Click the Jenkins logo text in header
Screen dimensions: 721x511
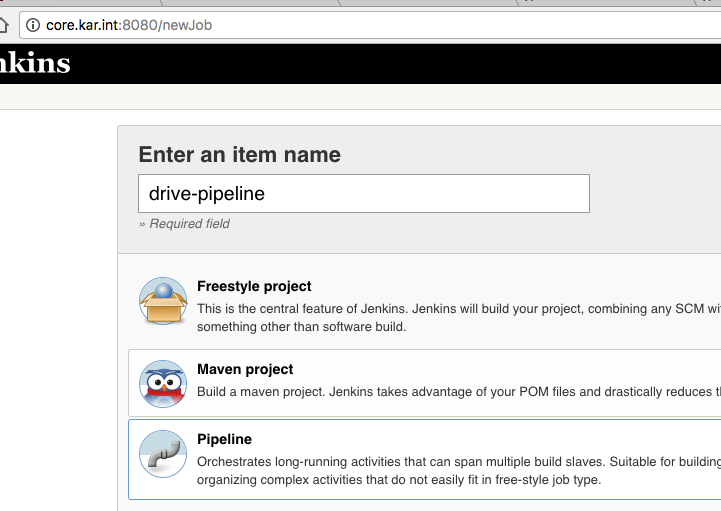pyautogui.click(x=35, y=63)
